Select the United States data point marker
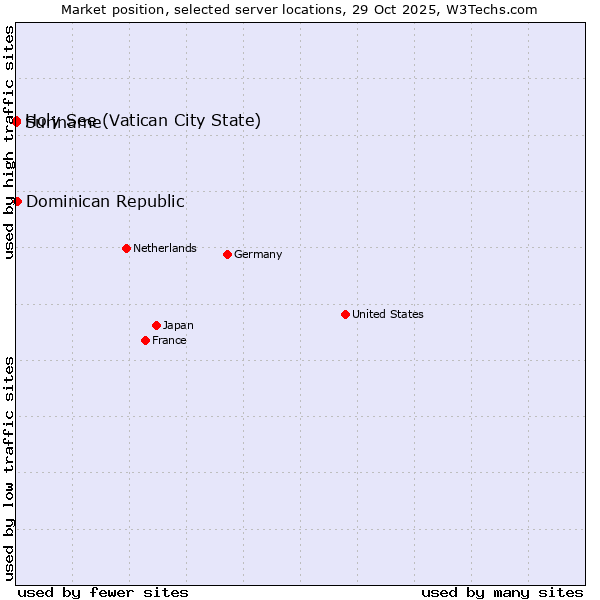Viewport: 600px width, 600px height. (345, 314)
